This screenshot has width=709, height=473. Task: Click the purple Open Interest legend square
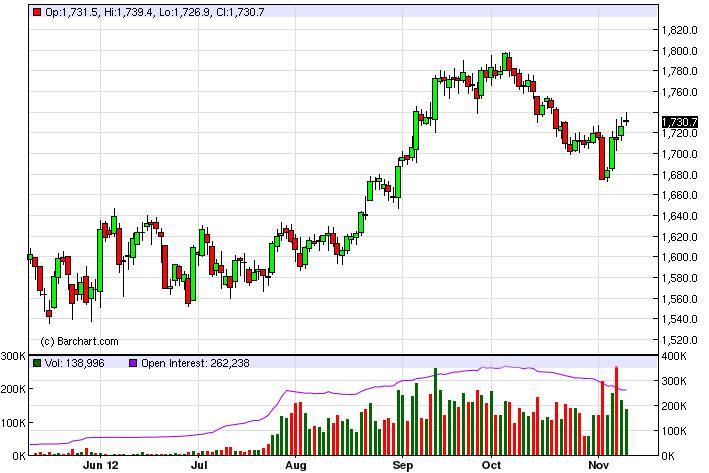point(133,363)
